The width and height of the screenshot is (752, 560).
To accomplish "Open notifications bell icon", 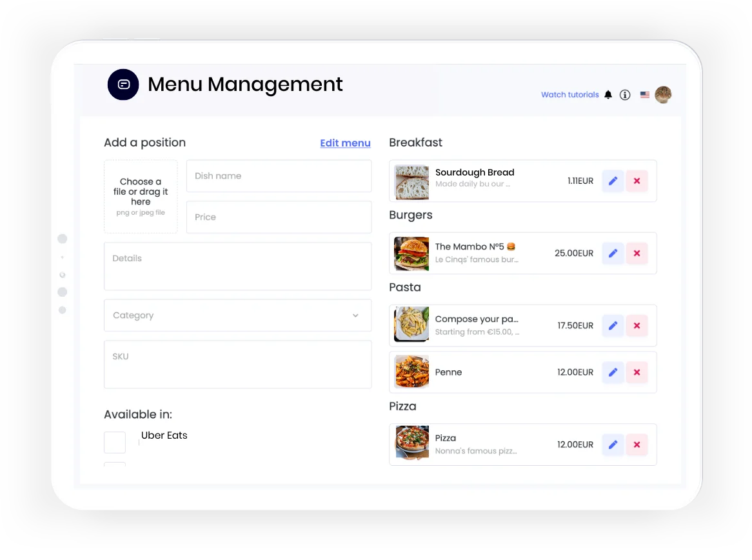I will click(x=608, y=95).
